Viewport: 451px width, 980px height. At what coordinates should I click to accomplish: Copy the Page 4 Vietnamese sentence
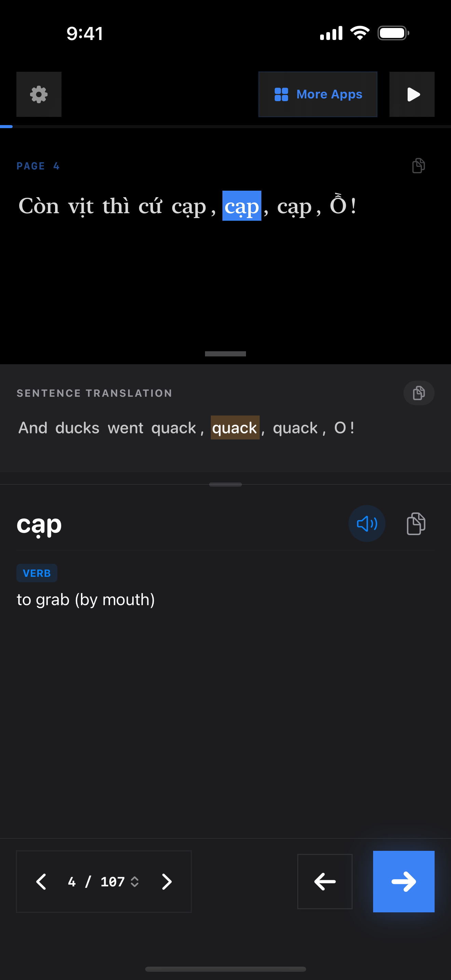pyautogui.click(x=418, y=166)
